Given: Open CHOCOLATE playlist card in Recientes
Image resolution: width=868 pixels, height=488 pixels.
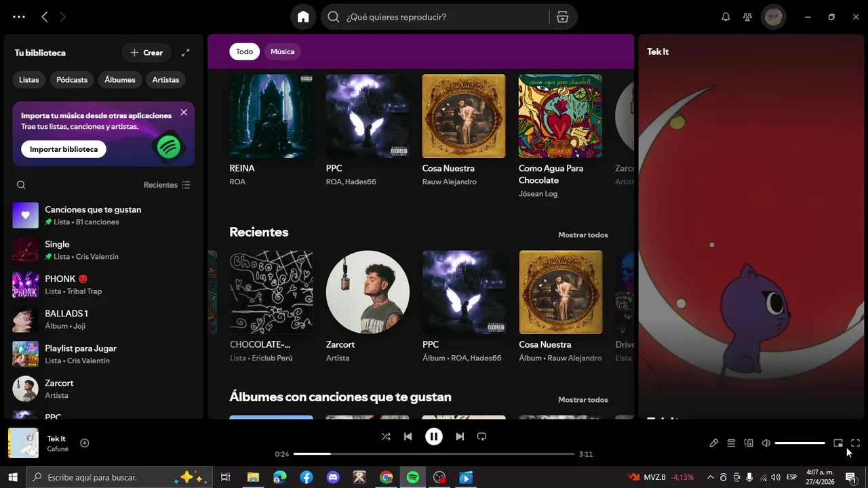Looking at the screenshot, I should coord(271,307).
